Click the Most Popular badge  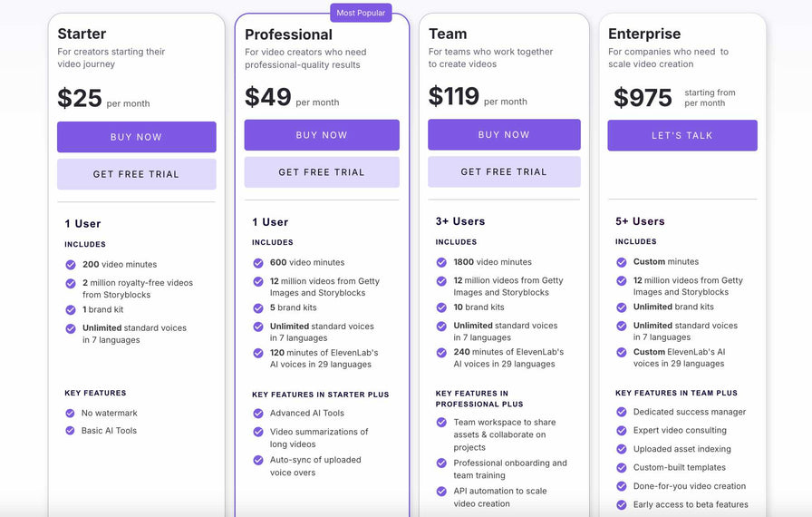click(359, 13)
